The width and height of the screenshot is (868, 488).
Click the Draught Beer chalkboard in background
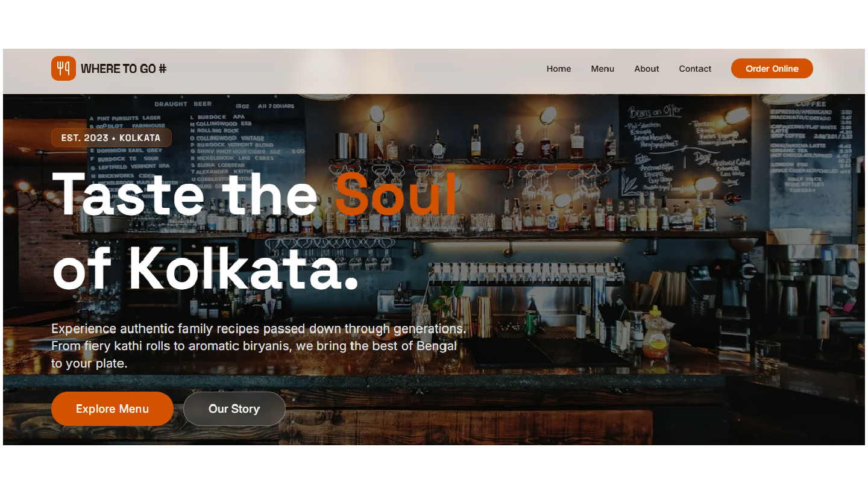194,145
